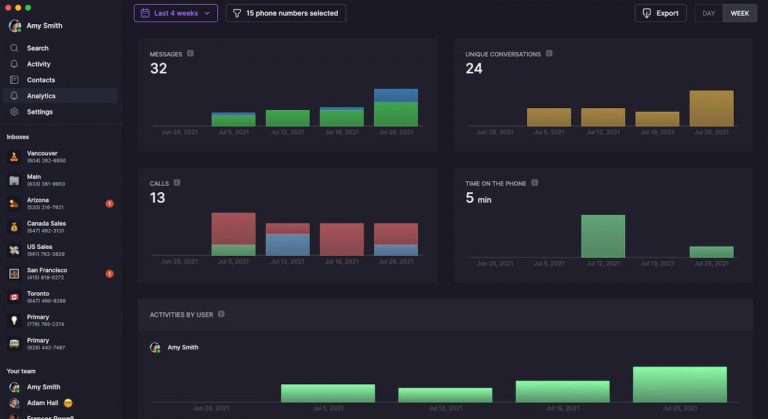Switch chart grouping to WEEK

(739, 13)
